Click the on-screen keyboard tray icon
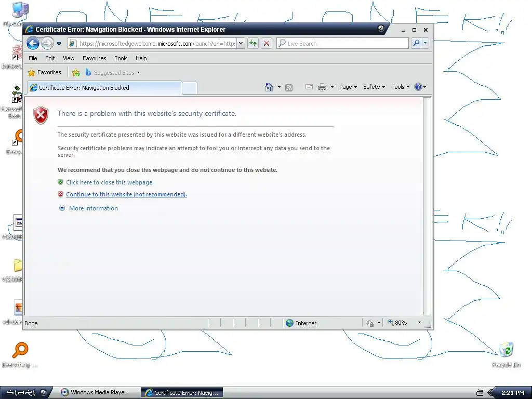The width and height of the screenshot is (532, 399). [x=480, y=393]
